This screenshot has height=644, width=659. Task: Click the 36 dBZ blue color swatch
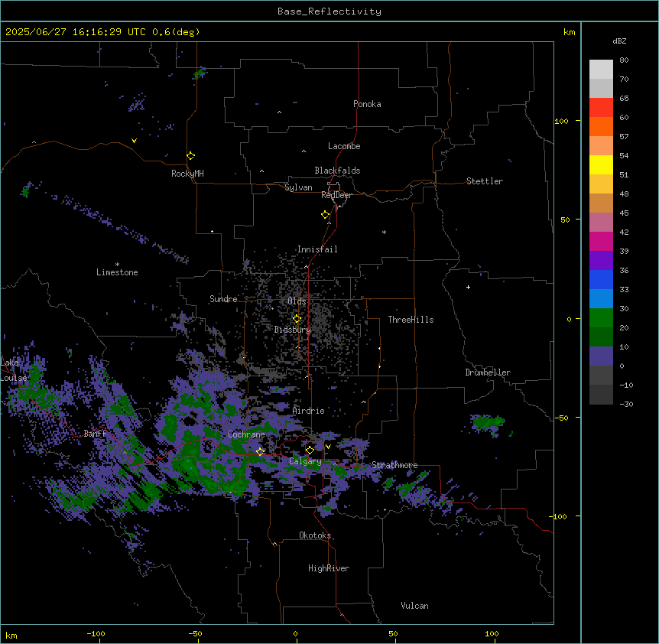point(601,279)
